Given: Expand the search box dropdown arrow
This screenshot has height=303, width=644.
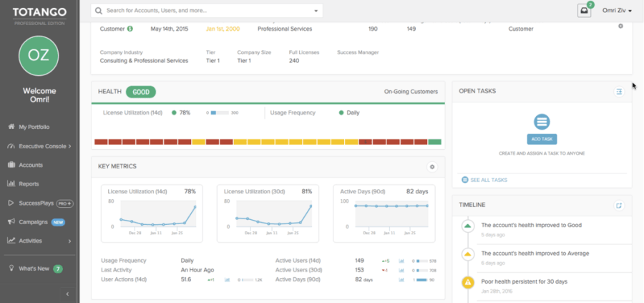Looking at the screenshot, I should [316, 11].
